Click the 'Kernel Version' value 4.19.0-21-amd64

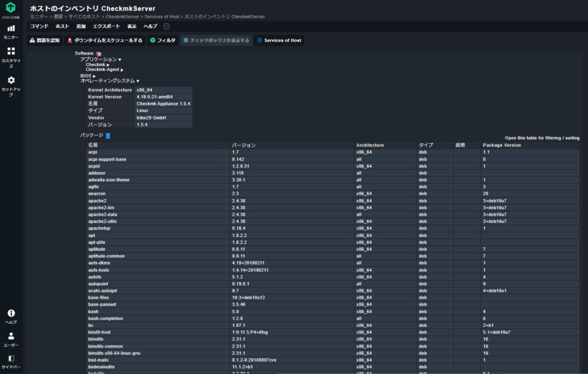click(x=154, y=97)
